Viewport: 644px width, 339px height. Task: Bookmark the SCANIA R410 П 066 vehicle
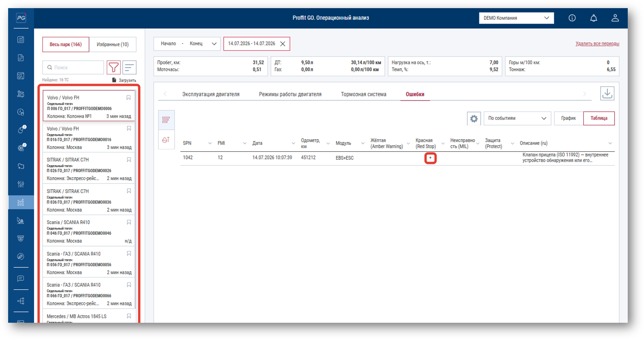(x=129, y=285)
